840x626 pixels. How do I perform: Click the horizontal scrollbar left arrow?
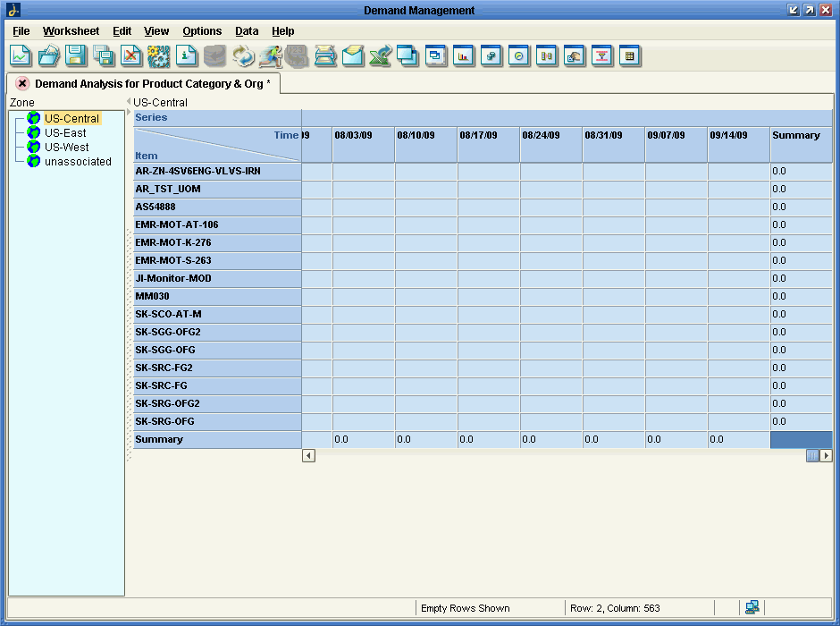308,456
